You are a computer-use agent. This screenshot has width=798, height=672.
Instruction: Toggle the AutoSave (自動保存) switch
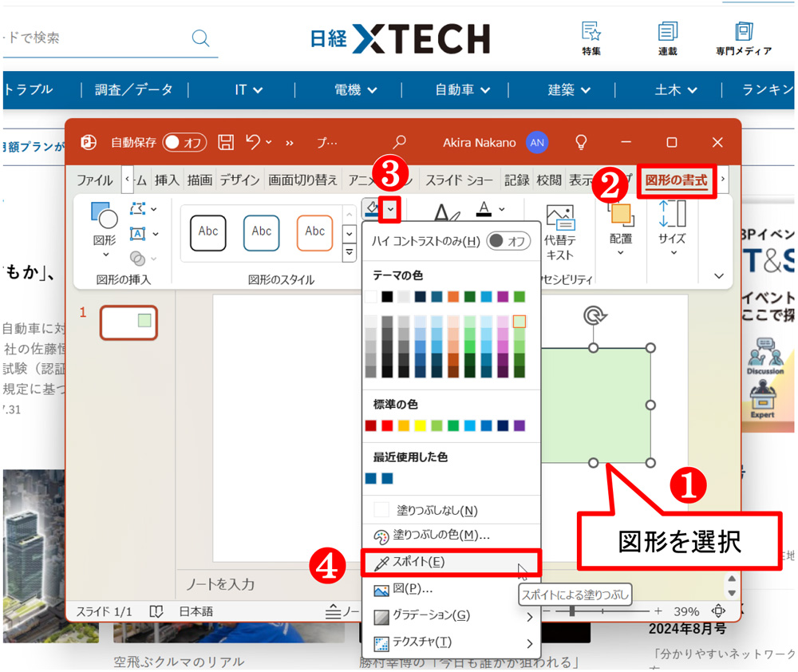point(184,143)
